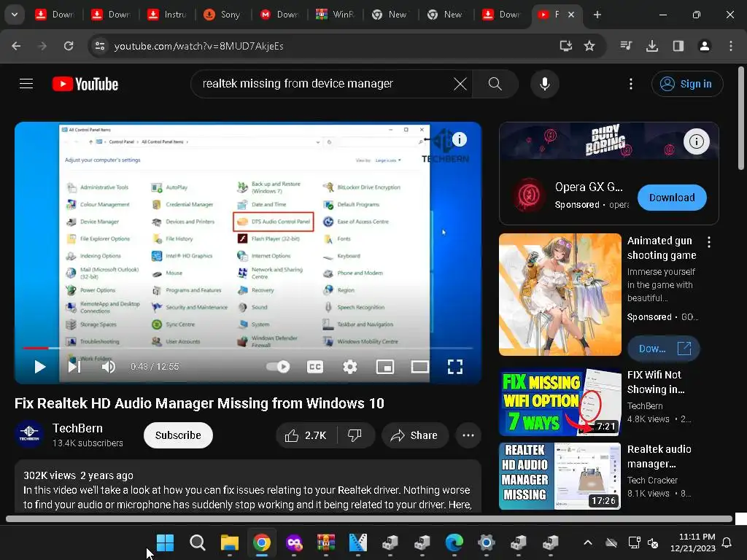Open the Realtek HD Audio Manager Missing thumbnail
The image size is (747, 560).
pyautogui.click(x=560, y=476)
